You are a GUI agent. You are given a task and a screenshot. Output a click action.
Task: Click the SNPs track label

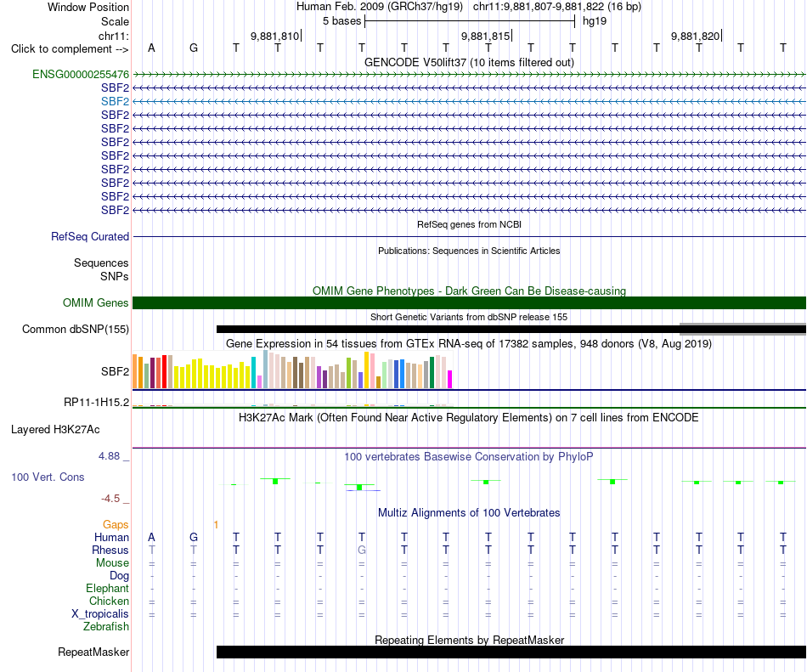pos(115,276)
